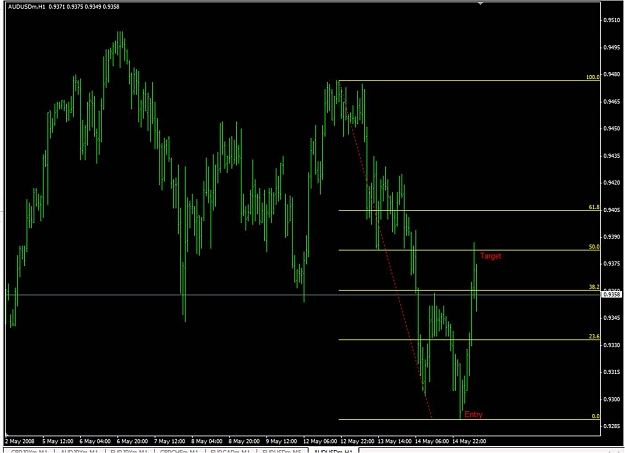Click price scale value 0.9285

(x=611, y=426)
